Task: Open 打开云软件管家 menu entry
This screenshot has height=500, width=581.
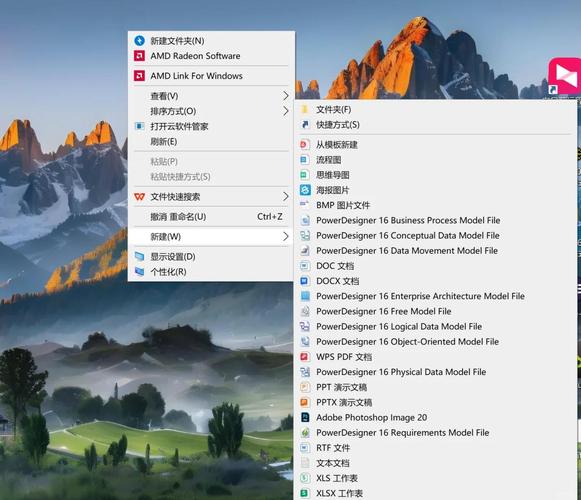Action: click(x=211, y=126)
